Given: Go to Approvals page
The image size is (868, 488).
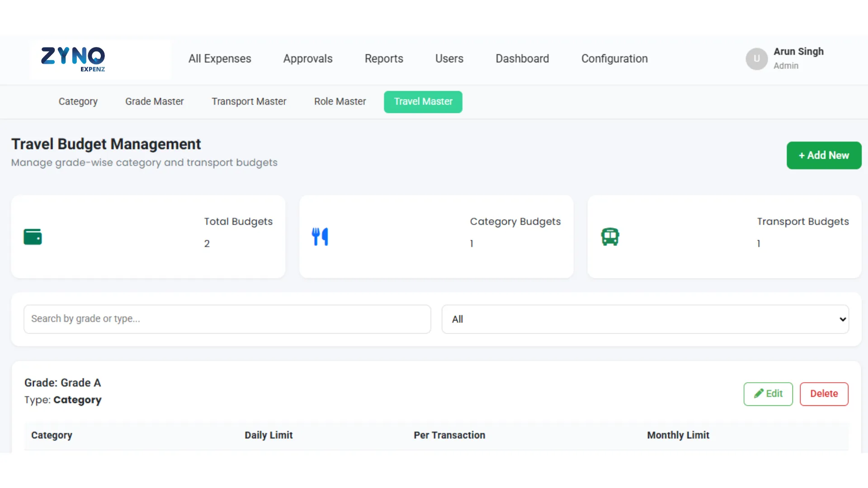Looking at the screenshot, I should (308, 59).
